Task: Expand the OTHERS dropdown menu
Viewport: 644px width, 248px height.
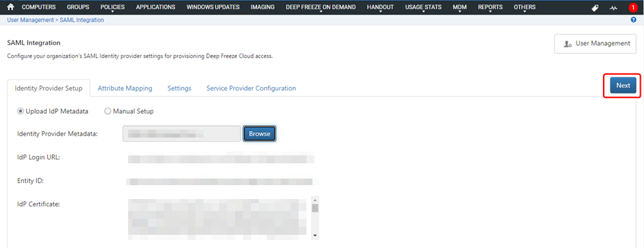Action: 524,7
